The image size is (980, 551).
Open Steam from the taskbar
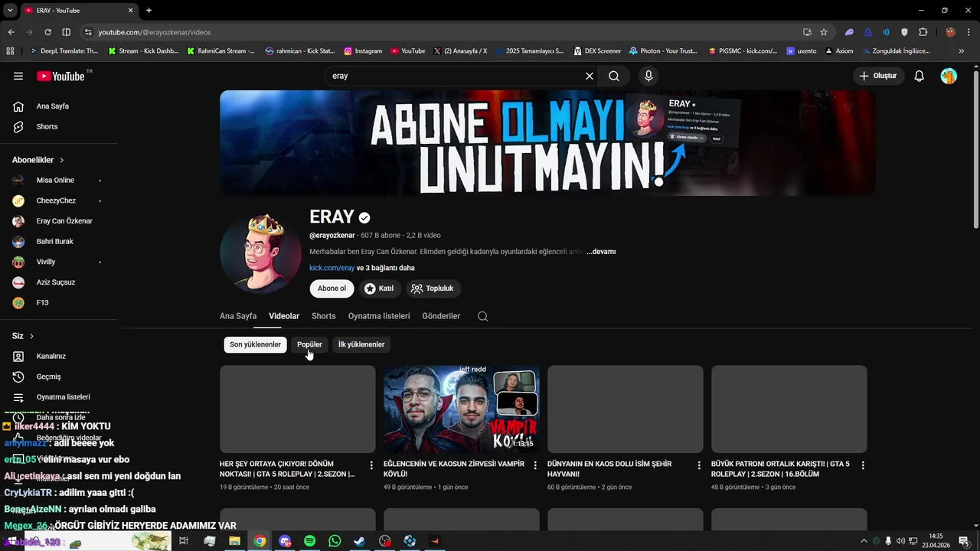click(359, 541)
